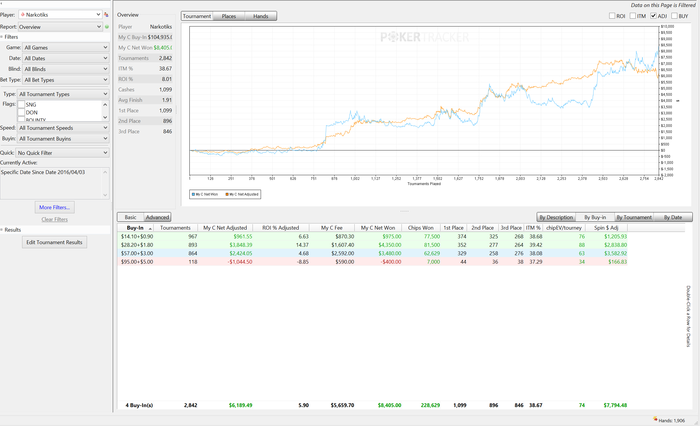The width and height of the screenshot is (700, 426).
Task: Switch to the Hands graph tab
Action: tap(261, 16)
